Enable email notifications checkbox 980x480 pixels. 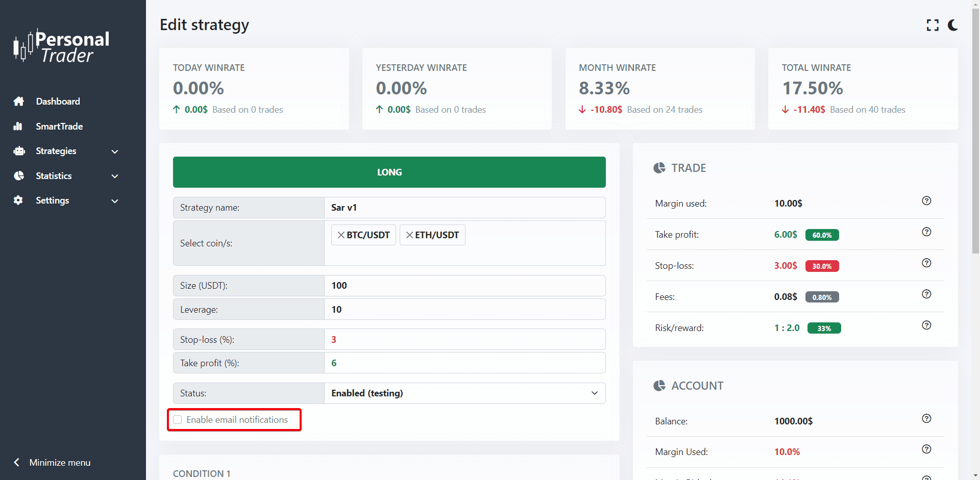(x=178, y=420)
